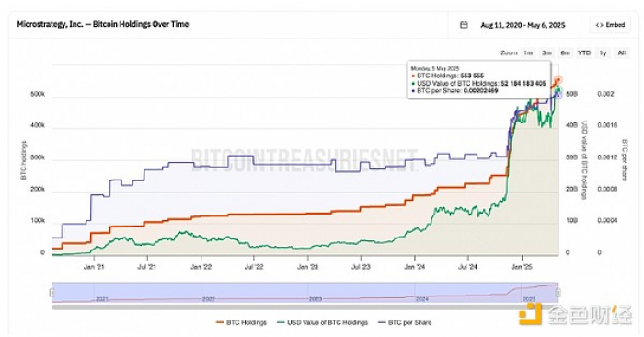This screenshot has height=337, width=644.
Task: Show All time range
Action: pos(622,53)
